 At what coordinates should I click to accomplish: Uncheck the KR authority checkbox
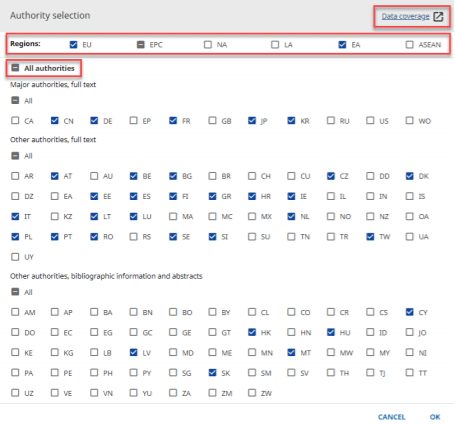pos(291,120)
